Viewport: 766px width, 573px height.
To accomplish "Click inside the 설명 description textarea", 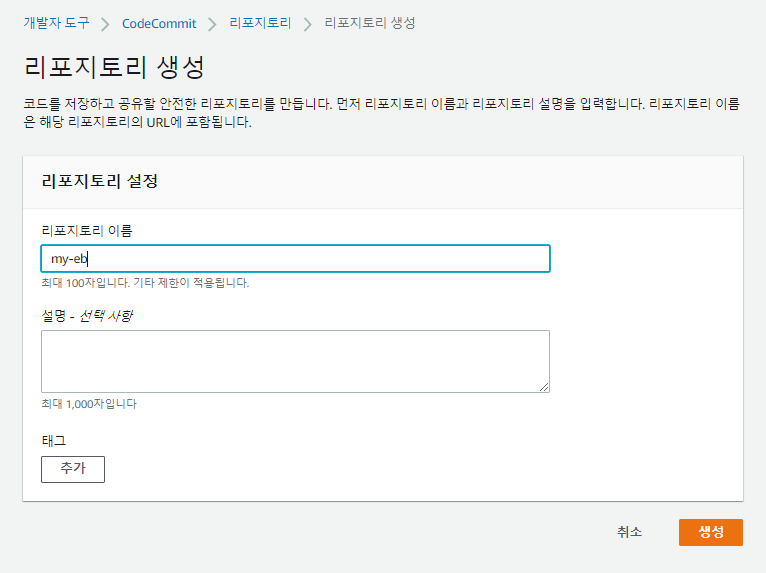I will (295, 361).
